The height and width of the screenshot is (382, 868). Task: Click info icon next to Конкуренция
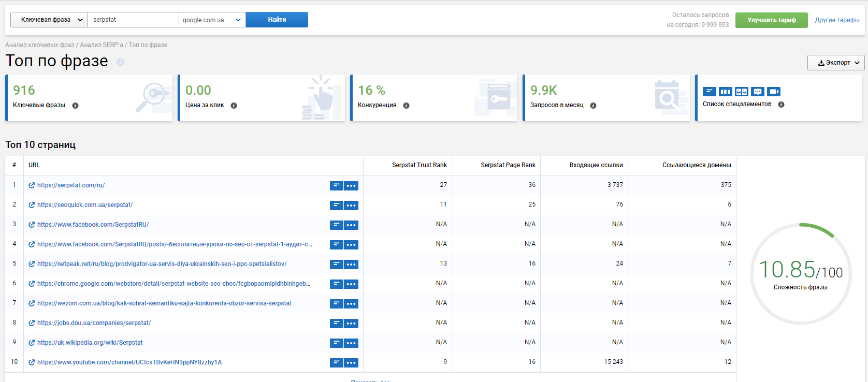point(406,106)
